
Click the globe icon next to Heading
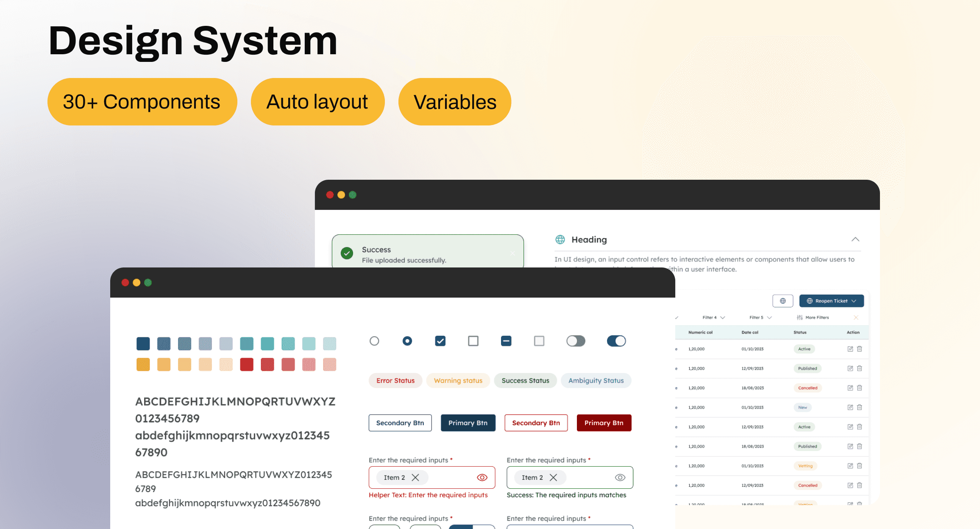[560, 239]
